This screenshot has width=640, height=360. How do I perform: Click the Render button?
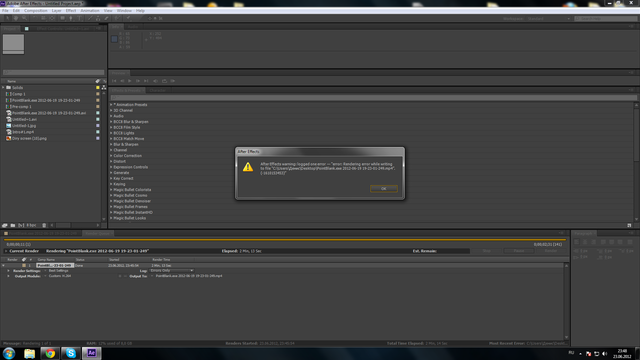[551, 251]
